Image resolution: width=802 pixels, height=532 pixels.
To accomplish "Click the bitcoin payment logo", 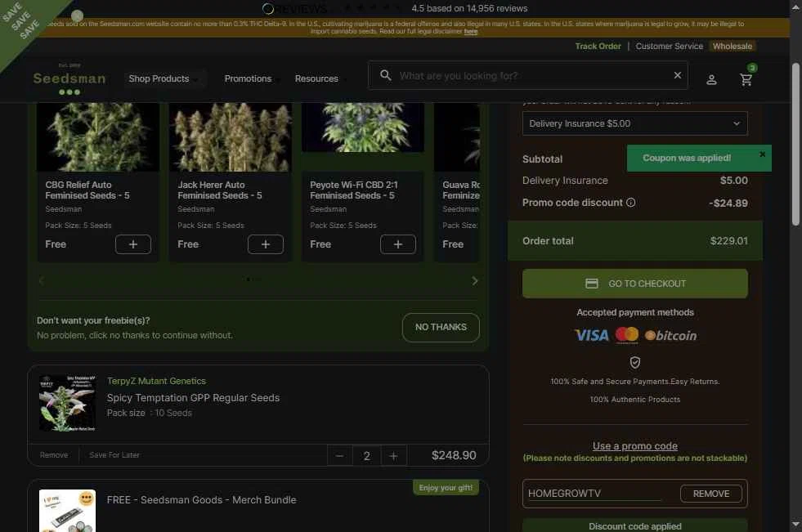I will pyautogui.click(x=670, y=335).
